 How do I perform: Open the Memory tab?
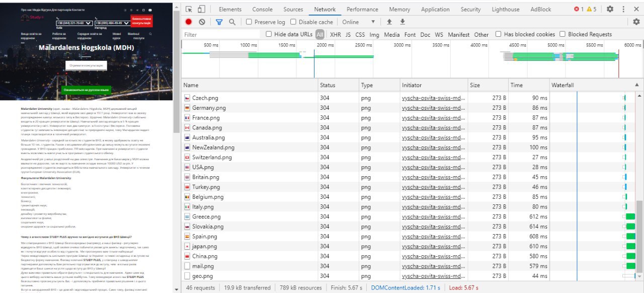pyautogui.click(x=399, y=9)
